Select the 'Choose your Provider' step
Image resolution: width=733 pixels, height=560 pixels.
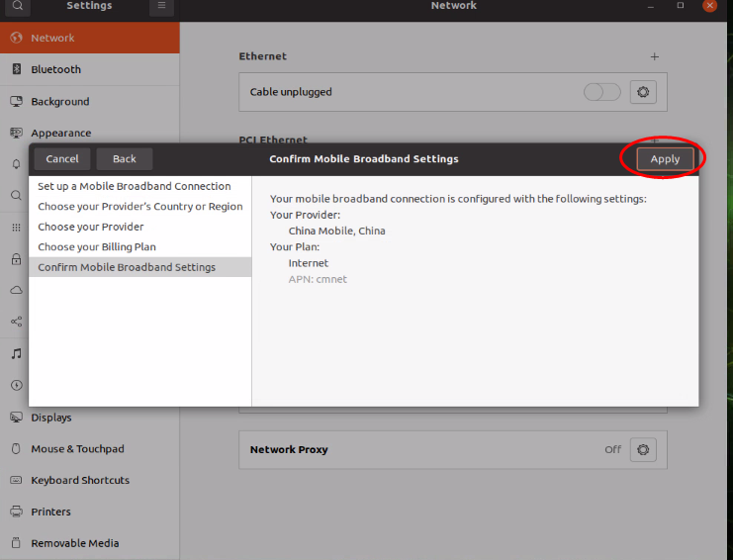click(140, 227)
